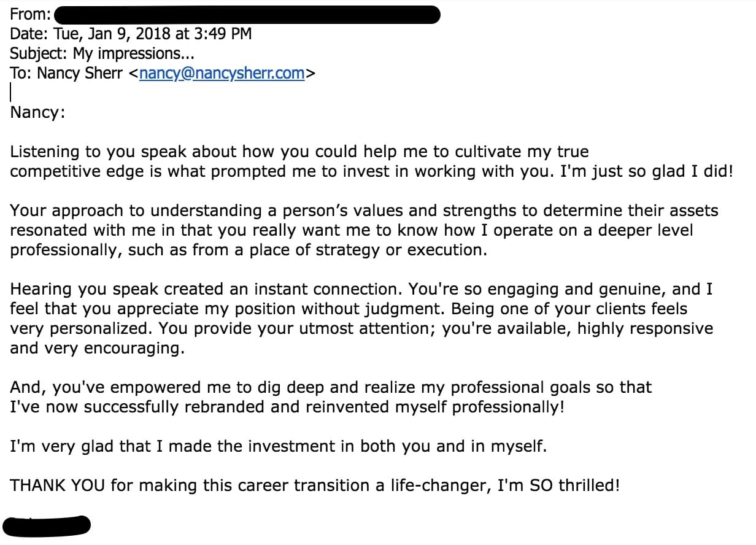Place cursor at text caret above greeting
Image resolution: width=756 pixels, height=545 pixels.
(10, 93)
